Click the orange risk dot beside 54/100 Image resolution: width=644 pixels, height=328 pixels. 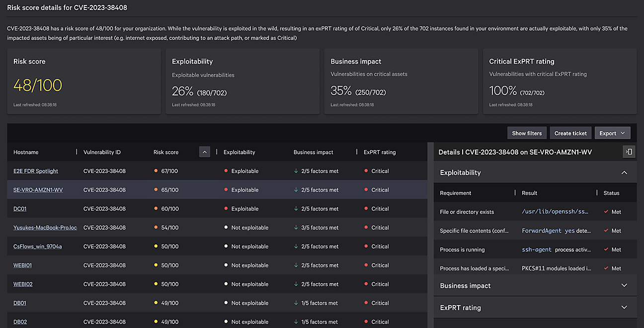point(156,228)
